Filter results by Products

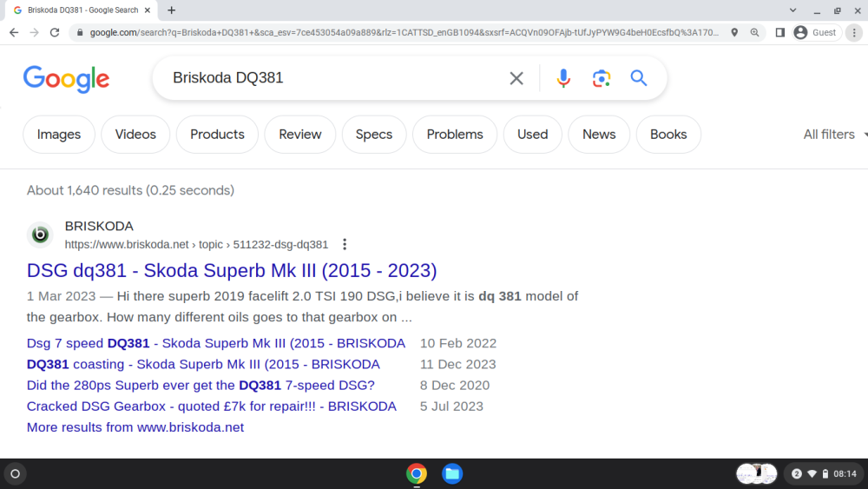(x=217, y=134)
